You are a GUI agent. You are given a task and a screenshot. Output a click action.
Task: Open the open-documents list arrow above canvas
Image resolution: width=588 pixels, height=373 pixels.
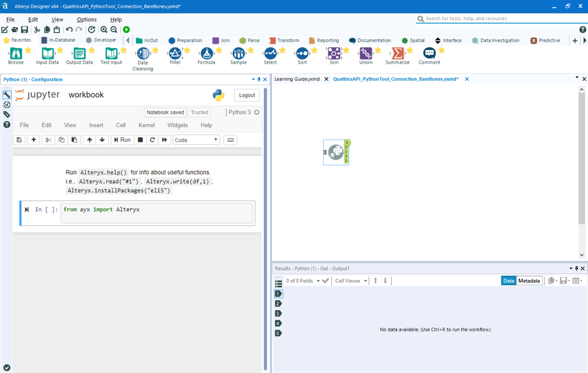pyautogui.click(x=577, y=78)
